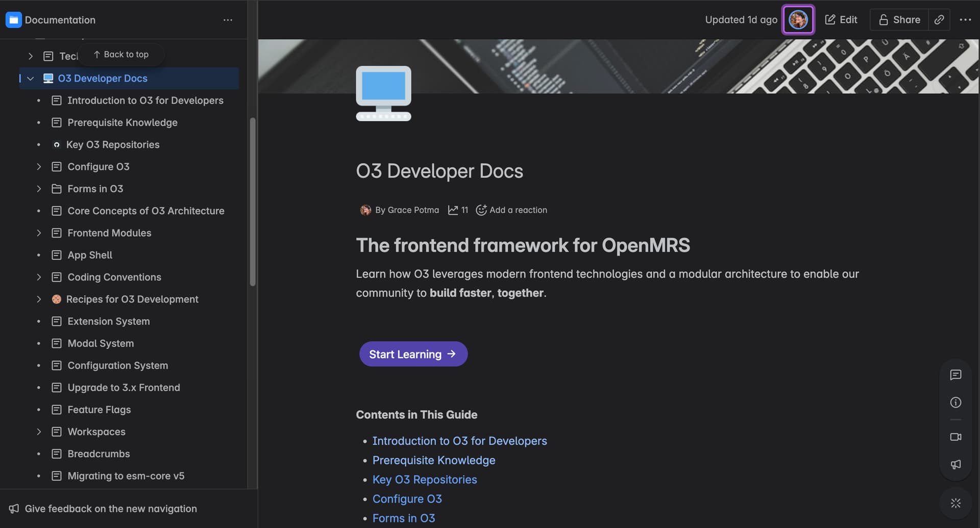Click the folder icon beside Forms in O3

point(57,189)
